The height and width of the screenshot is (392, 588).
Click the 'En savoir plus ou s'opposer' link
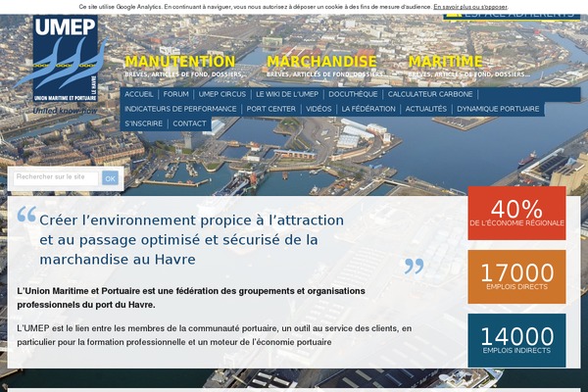tap(470, 7)
